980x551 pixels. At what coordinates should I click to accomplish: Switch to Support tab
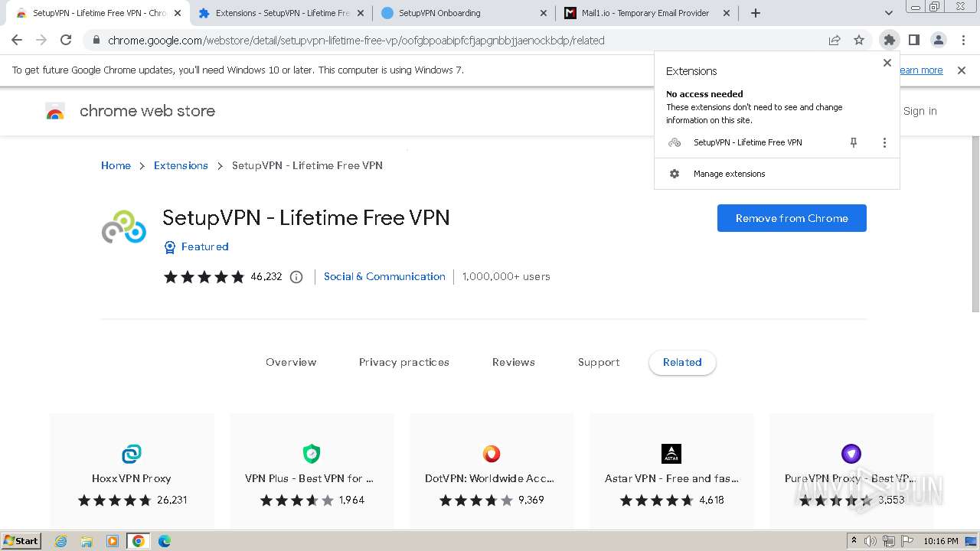tap(599, 362)
